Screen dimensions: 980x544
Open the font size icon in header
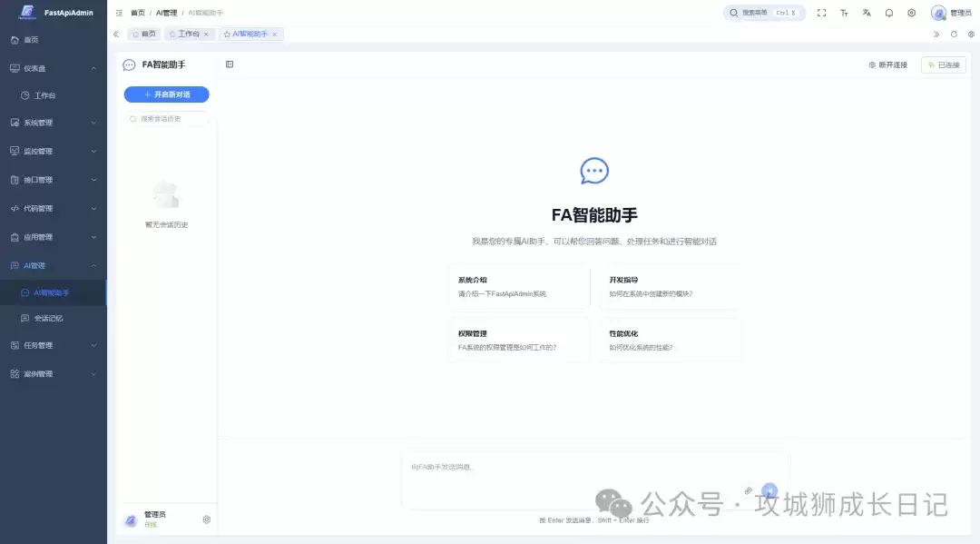[844, 13]
